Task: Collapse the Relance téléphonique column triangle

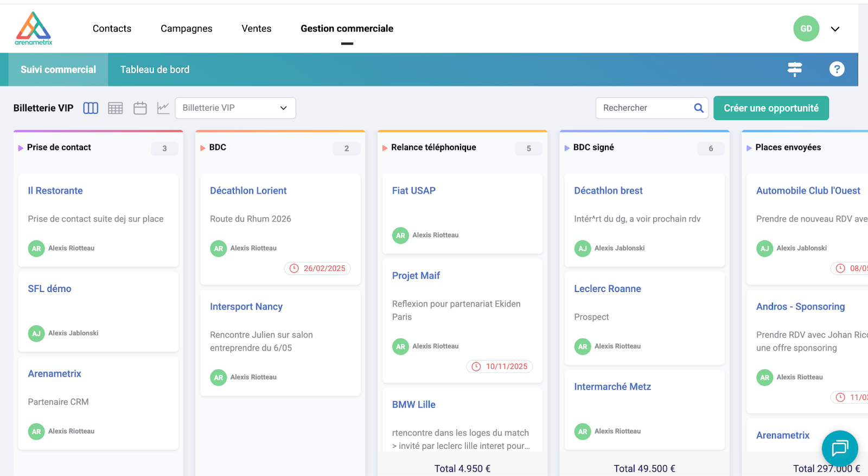Action: [385, 148]
